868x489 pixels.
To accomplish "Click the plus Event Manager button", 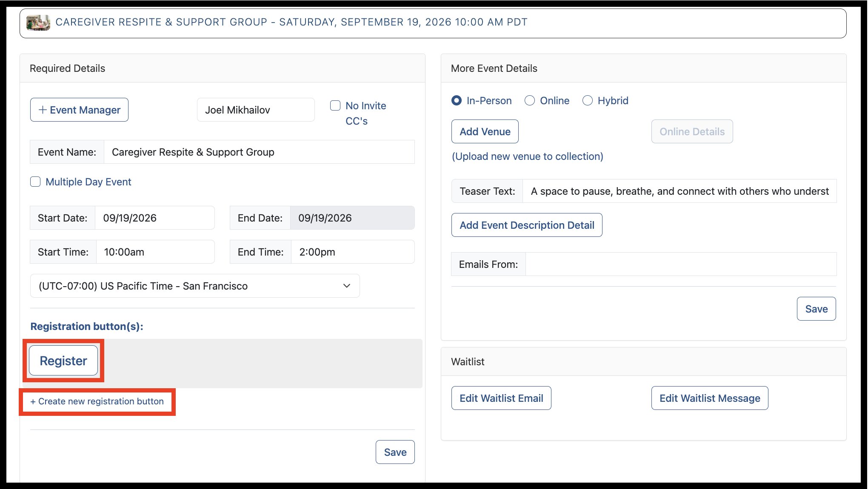I will pyautogui.click(x=79, y=110).
